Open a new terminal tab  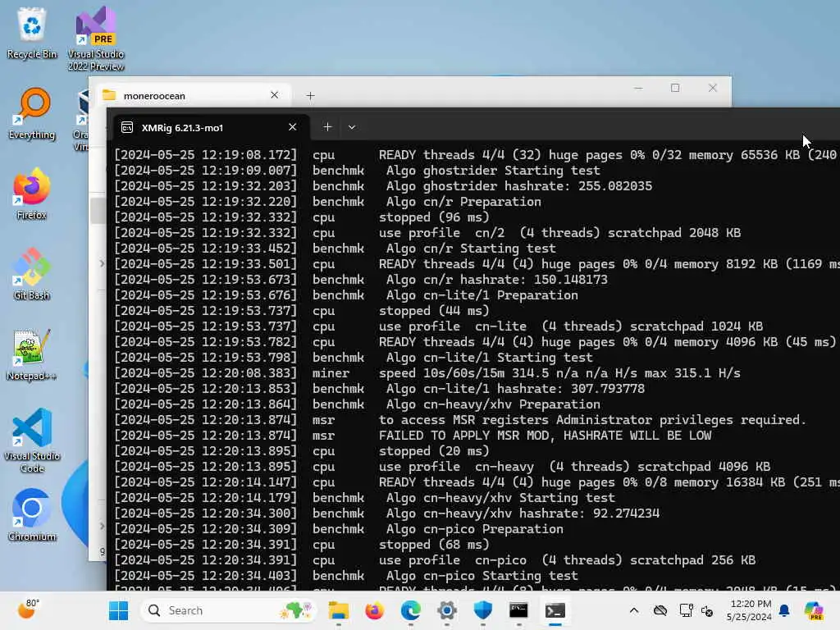point(327,127)
